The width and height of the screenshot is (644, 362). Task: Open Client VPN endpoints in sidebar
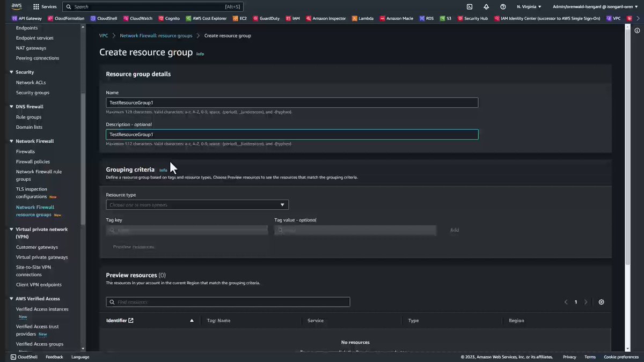point(39,285)
